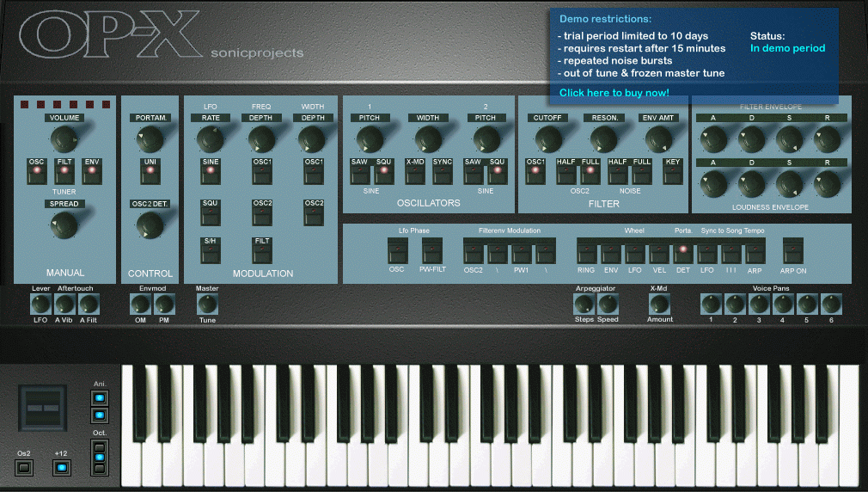Click the CUTOFF filter knob
The height and width of the screenshot is (492, 868).
tap(548, 138)
